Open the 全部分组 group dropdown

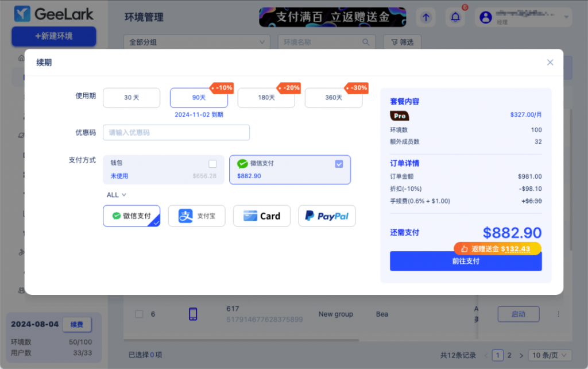196,42
